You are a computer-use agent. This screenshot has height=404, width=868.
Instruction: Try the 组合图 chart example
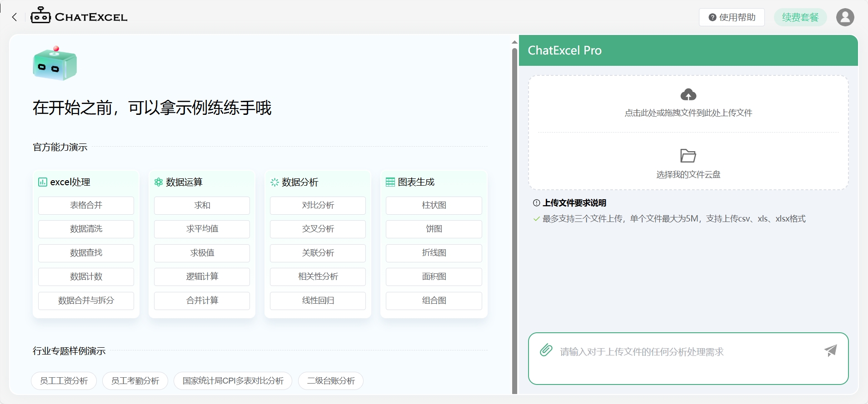click(434, 301)
